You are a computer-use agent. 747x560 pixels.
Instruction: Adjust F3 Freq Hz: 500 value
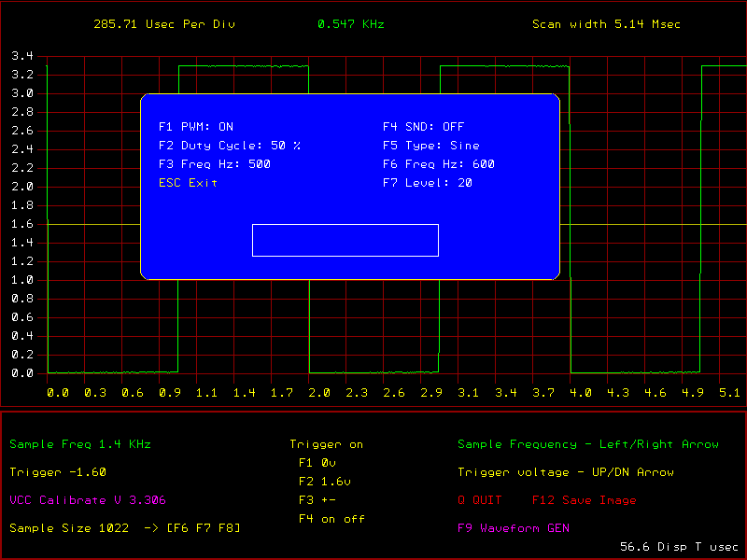tap(214, 164)
